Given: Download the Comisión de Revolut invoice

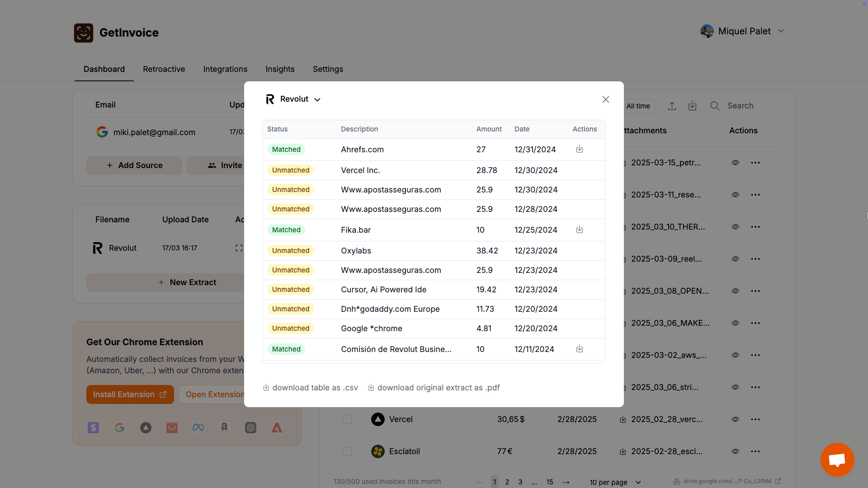Looking at the screenshot, I should pyautogui.click(x=579, y=349).
